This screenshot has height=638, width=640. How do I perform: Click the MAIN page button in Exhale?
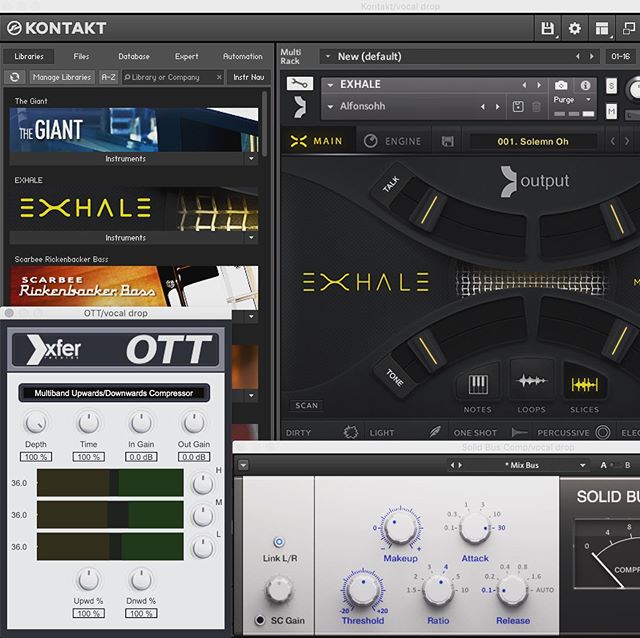pyautogui.click(x=317, y=141)
